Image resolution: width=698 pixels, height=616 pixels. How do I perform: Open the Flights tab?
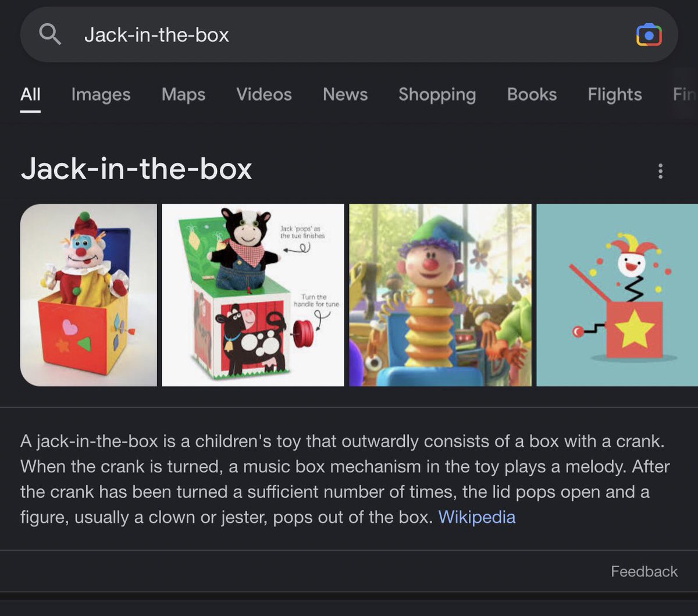pos(615,94)
